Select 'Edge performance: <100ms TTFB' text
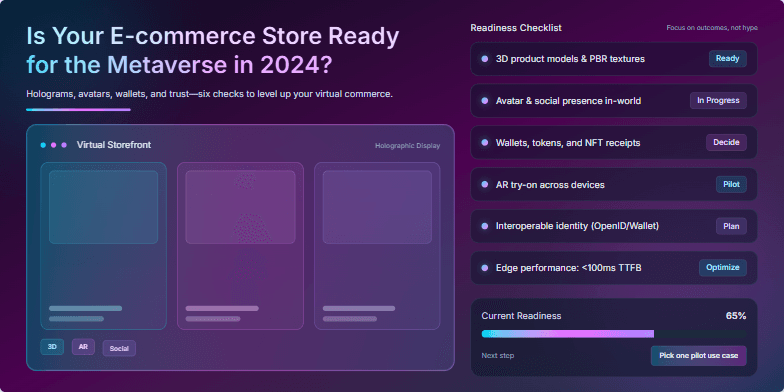Screen dimensions: 784x392 [568, 268]
